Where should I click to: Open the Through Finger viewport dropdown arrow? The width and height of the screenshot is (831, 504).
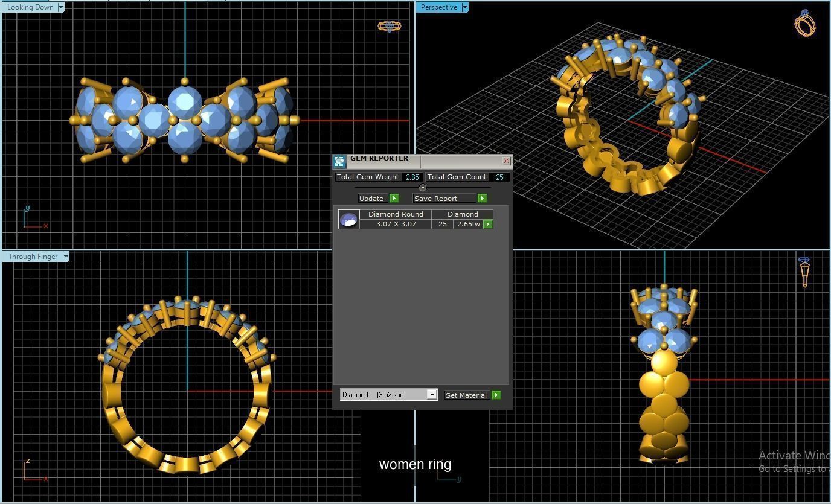(66, 257)
